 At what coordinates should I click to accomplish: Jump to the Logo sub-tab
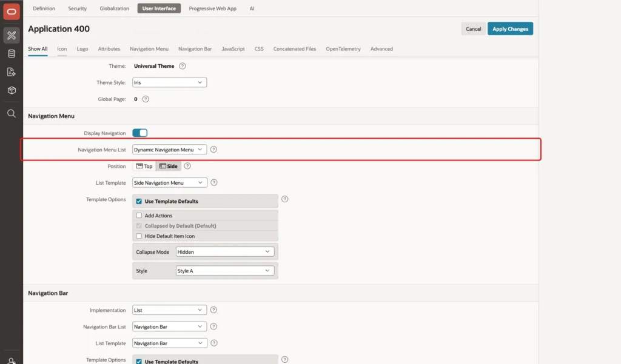tap(82, 49)
